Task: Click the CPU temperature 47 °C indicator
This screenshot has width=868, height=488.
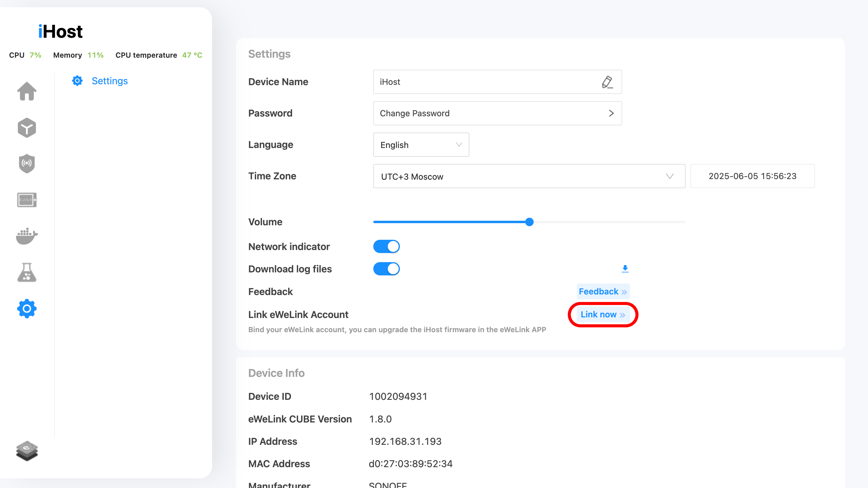Action: click(159, 55)
